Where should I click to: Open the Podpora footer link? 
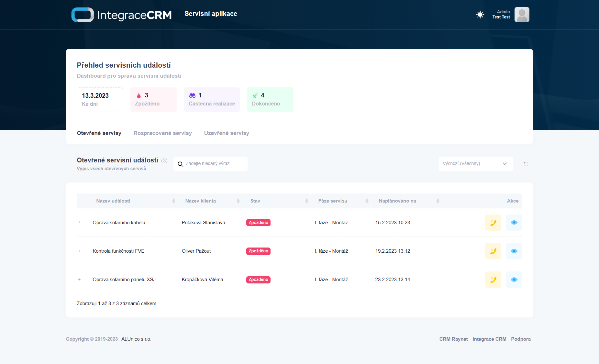(521, 339)
